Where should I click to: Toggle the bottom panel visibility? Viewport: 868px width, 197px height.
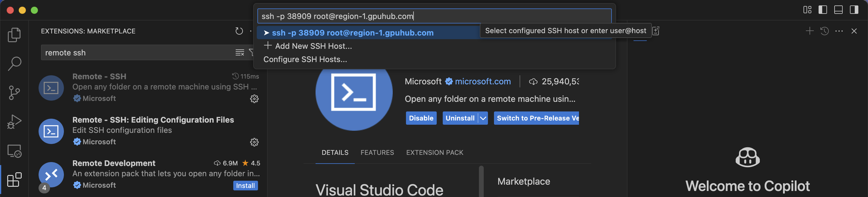click(x=838, y=10)
